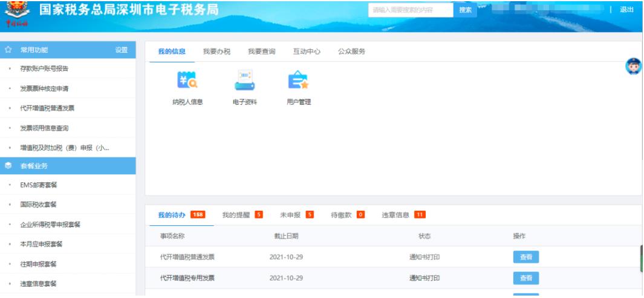Click 设置 in the 常用功能 header
The height and width of the screenshot is (298, 644).
click(121, 50)
